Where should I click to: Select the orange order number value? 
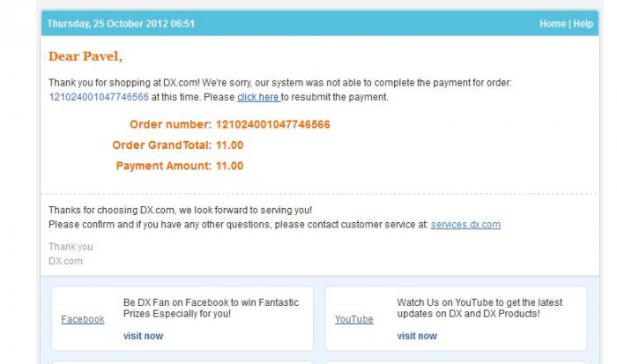click(272, 124)
